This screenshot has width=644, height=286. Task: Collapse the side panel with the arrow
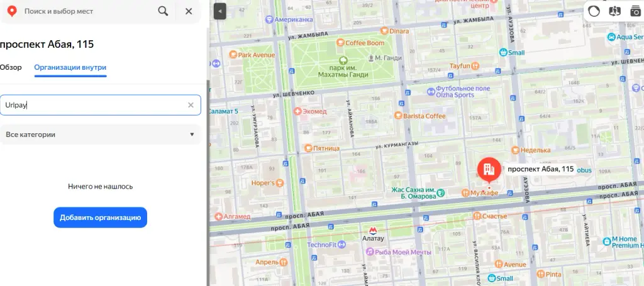coord(219,11)
